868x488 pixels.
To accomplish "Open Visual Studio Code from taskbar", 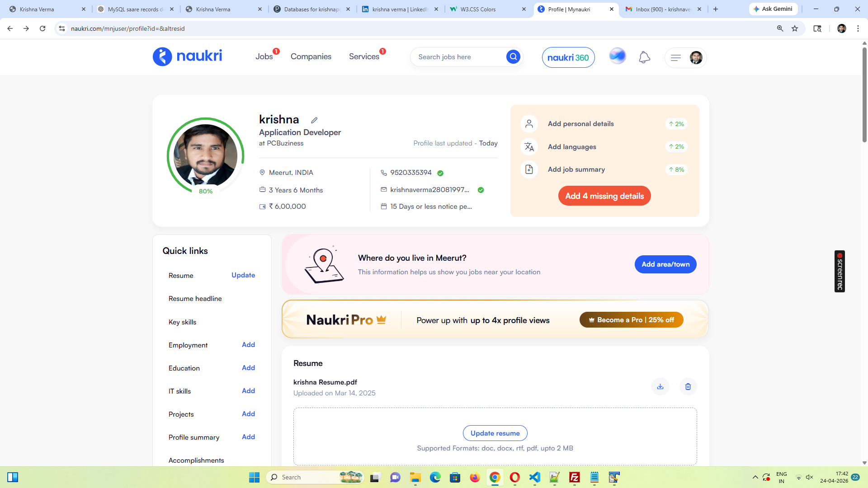I will point(534,478).
